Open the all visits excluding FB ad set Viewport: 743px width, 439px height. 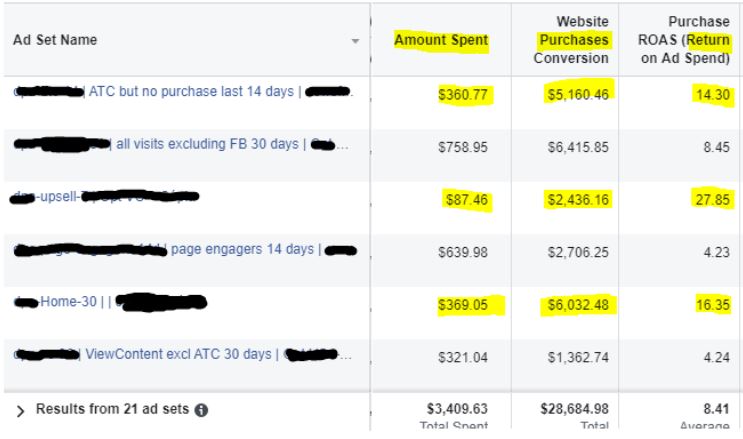pos(208,144)
